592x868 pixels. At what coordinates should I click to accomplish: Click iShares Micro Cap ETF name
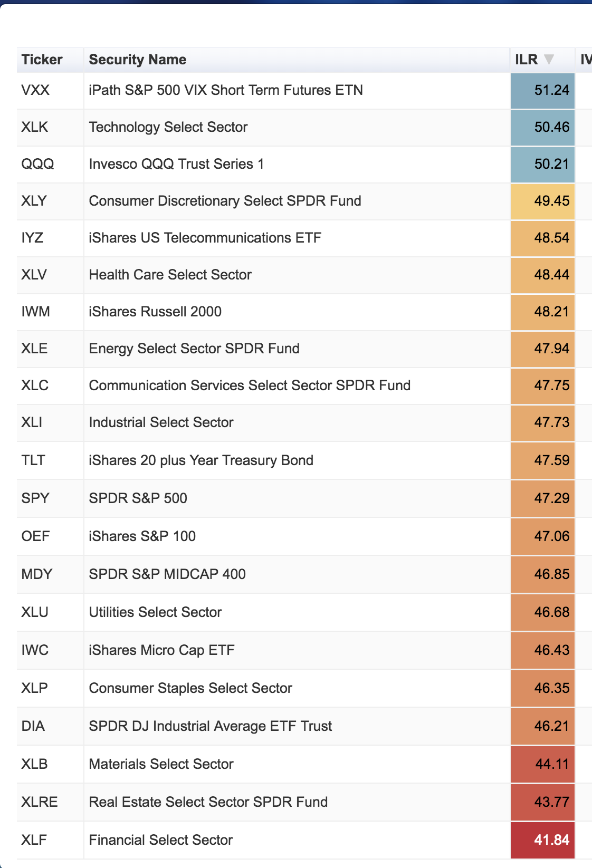click(162, 650)
